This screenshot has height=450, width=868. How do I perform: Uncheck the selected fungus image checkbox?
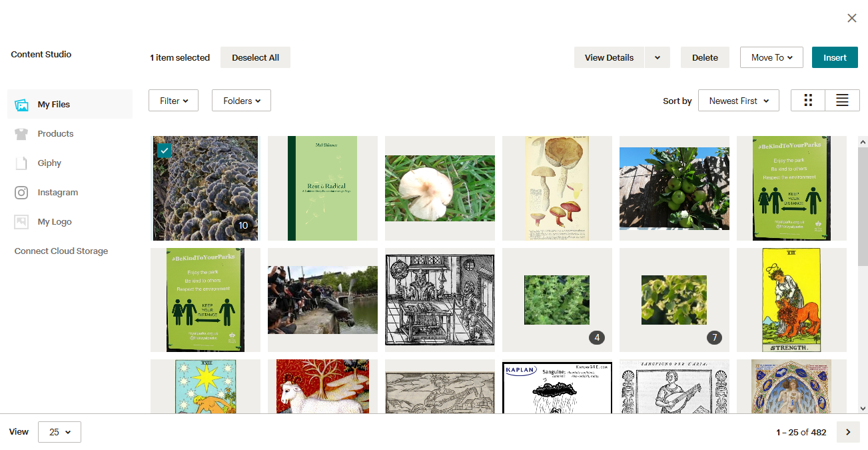pos(164,151)
